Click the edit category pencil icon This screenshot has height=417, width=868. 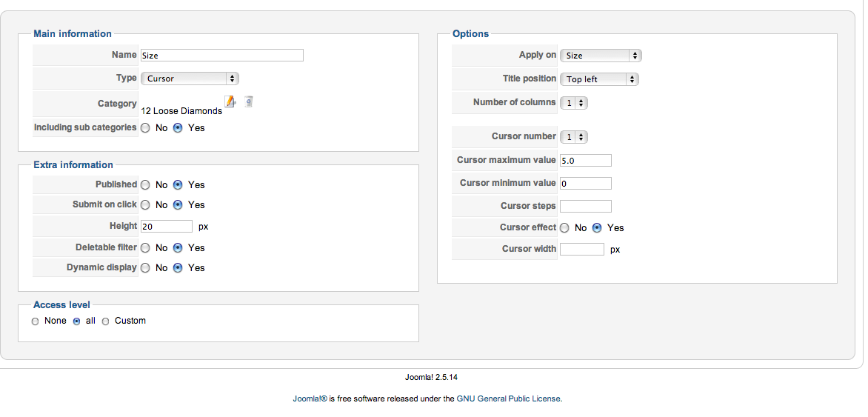(230, 101)
